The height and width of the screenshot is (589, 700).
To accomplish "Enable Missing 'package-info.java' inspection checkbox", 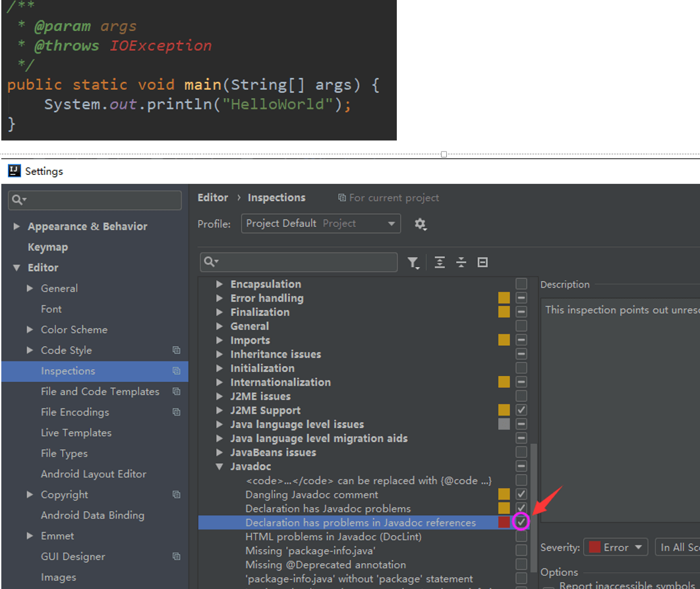I will point(521,549).
